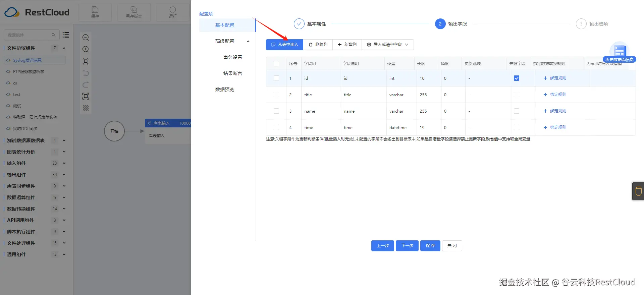Click 绑定规则 link in the time row
This screenshot has width=644, height=295.
555,127
